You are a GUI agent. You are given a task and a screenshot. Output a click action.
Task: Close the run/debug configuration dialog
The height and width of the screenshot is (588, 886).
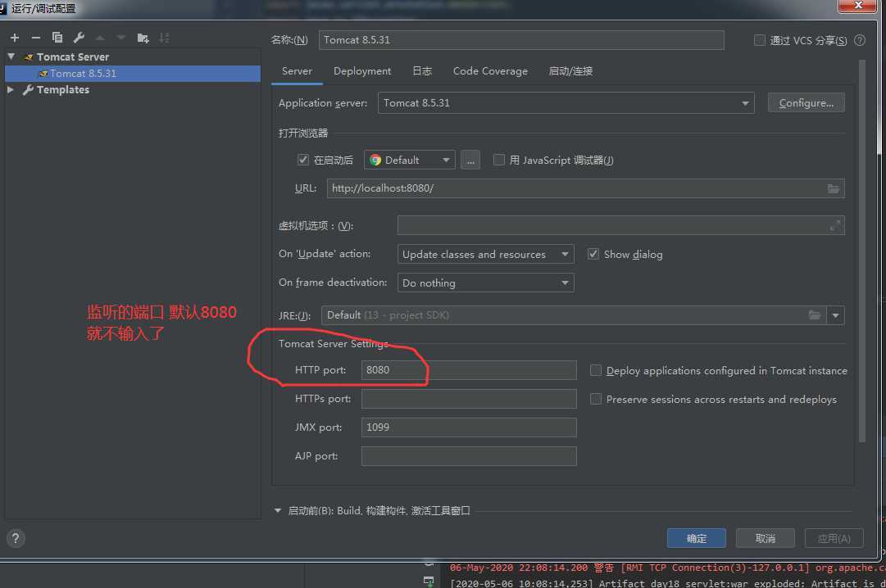pos(858,5)
